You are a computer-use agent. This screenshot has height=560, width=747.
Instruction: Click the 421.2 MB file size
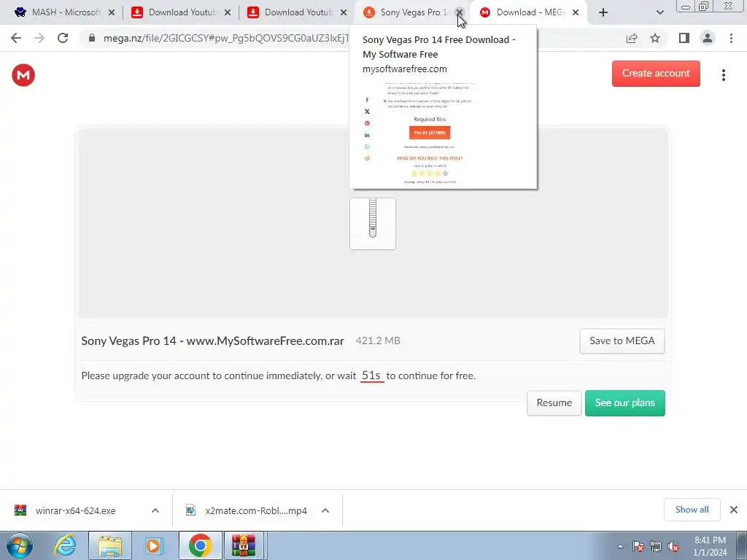pos(378,341)
